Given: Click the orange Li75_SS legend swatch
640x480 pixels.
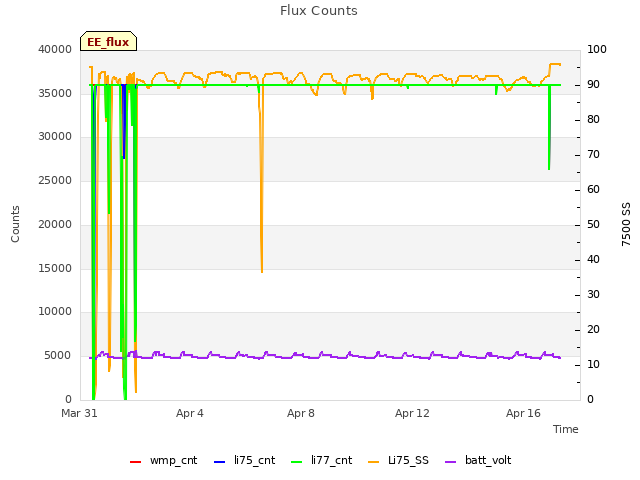Looking at the screenshot, I should (374, 462).
